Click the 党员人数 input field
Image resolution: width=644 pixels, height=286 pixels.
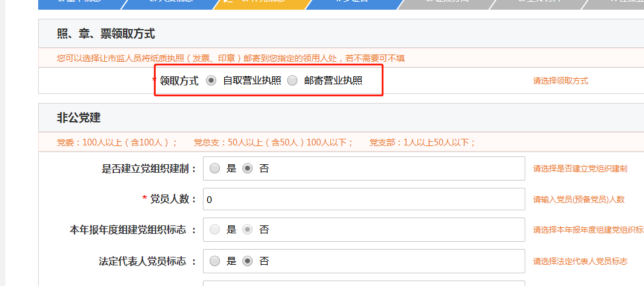click(363, 199)
